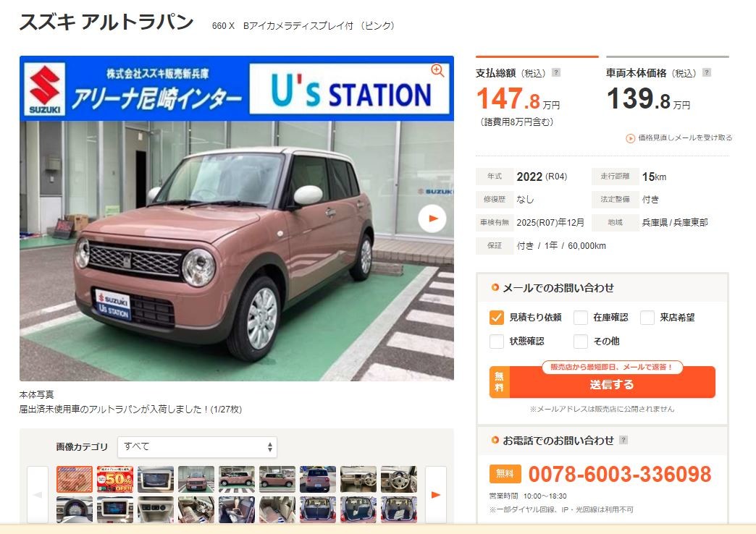Click the magnifier zoom icon on main photo

pos(437,70)
